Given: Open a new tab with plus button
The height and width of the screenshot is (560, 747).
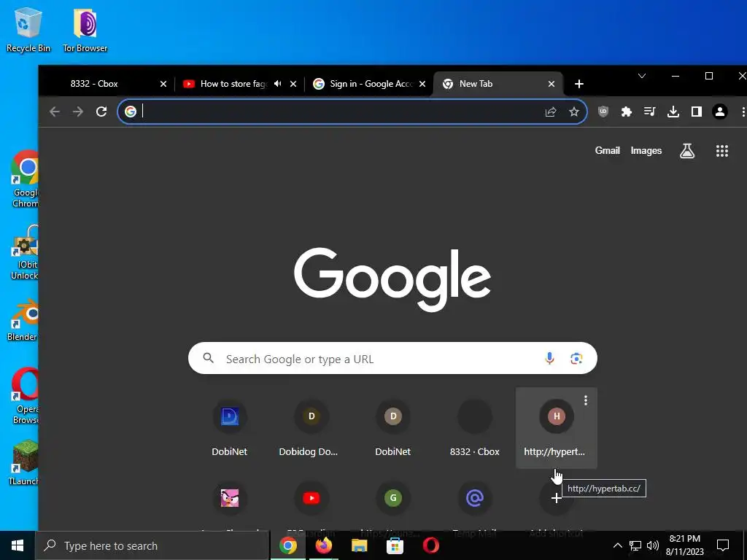Looking at the screenshot, I should (578, 84).
